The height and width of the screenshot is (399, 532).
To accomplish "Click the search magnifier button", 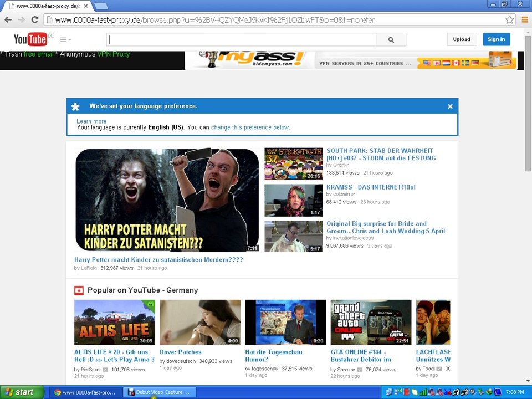I will [391, 40].
